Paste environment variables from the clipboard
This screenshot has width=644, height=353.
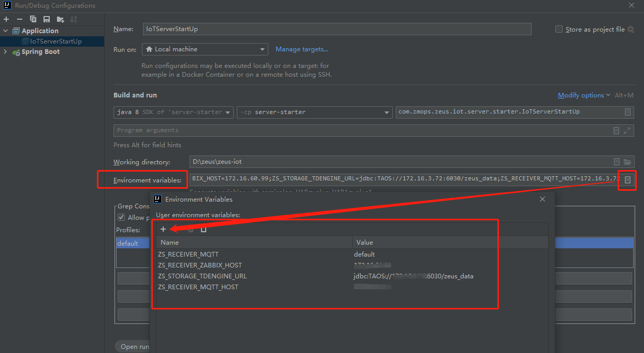(x=204, y=229)
